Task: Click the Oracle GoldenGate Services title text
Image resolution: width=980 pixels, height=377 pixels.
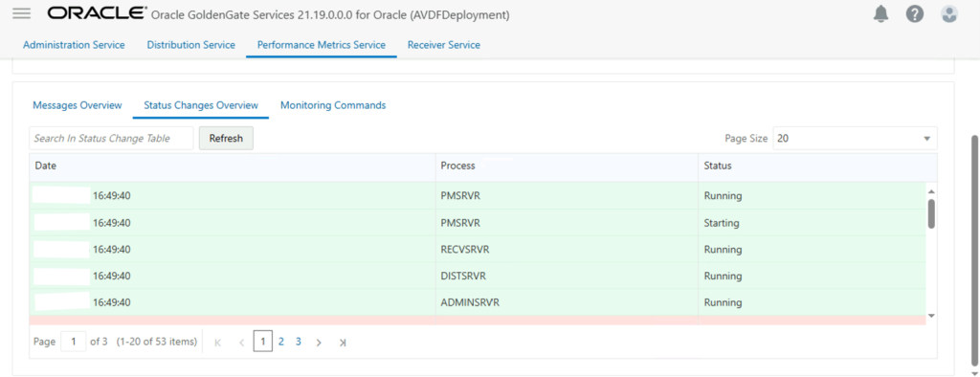Action: click(x=330, y=15)
